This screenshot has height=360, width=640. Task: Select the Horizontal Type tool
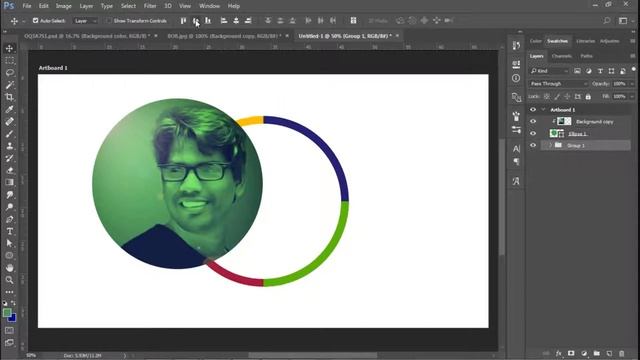click(9, 231)
